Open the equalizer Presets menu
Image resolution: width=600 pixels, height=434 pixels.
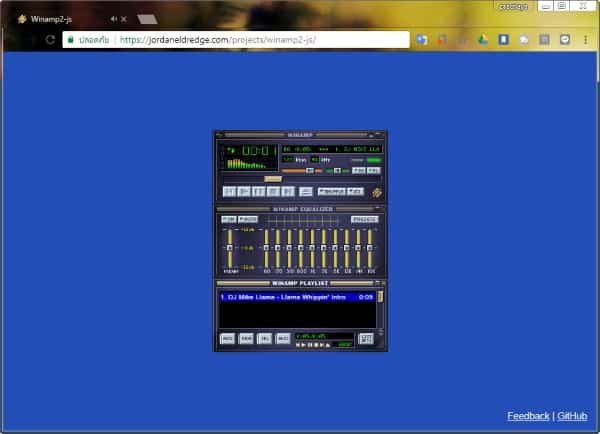pos(365,219)
